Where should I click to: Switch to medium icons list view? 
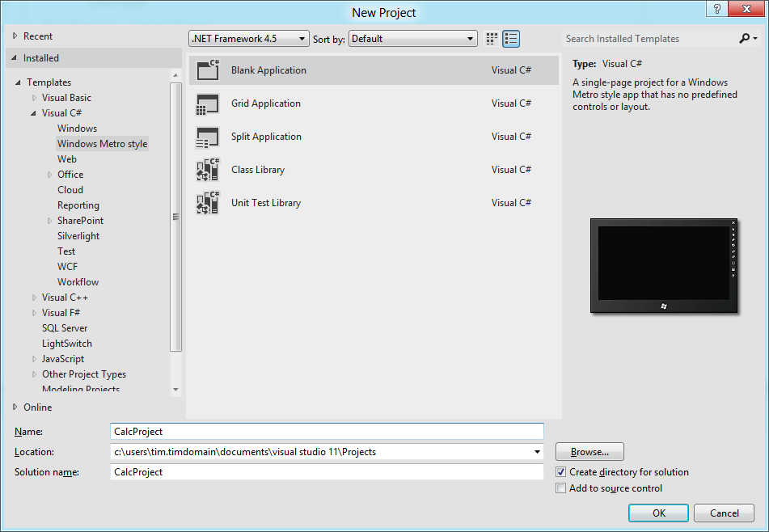tap(511, 39)
